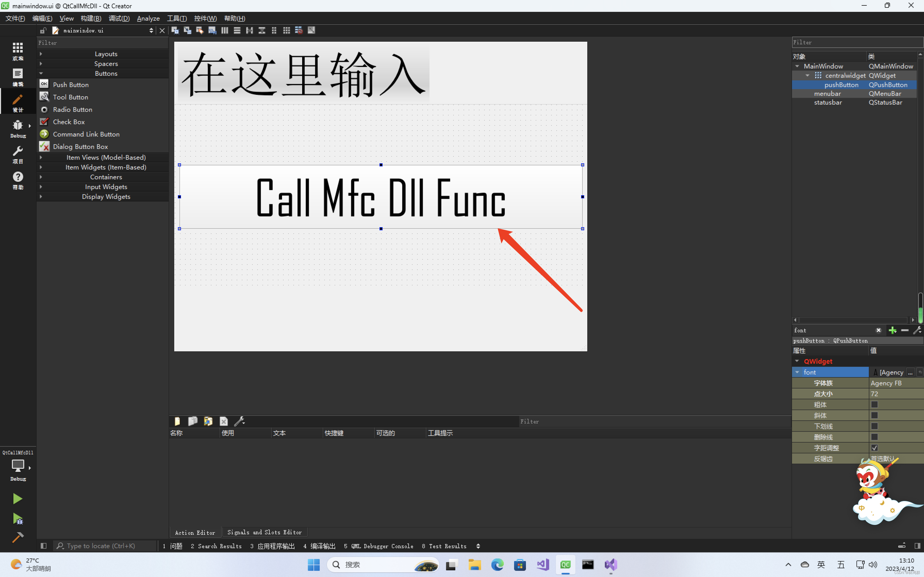This screenshot has width=924, height=577.
Task: Switch to Debug mode in sidebar
Action: (18, 128)
